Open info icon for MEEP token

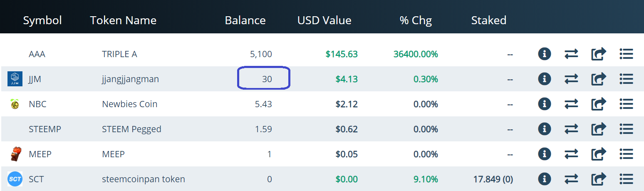pos(545,154)
